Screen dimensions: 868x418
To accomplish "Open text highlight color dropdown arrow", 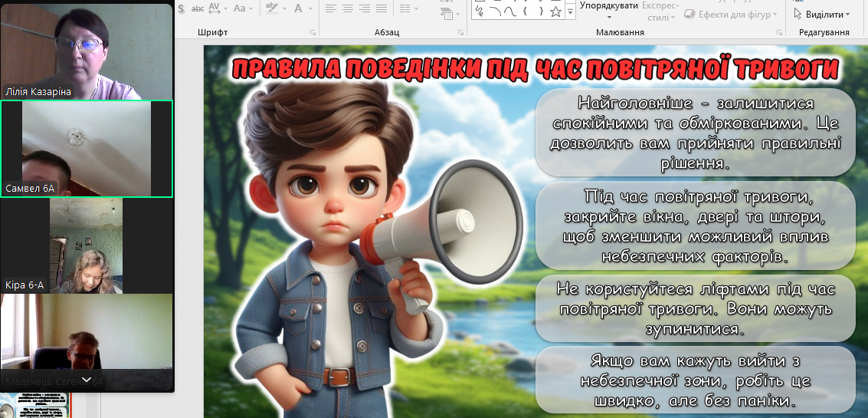I will tap(284, 9).
